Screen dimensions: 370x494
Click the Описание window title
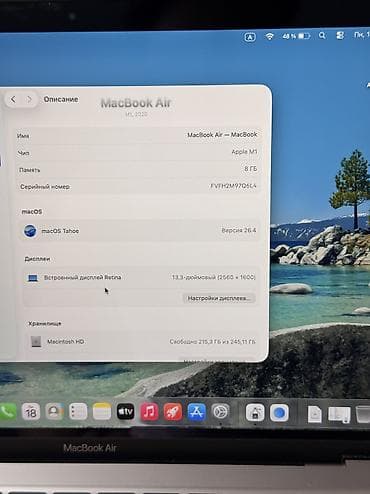61,99
